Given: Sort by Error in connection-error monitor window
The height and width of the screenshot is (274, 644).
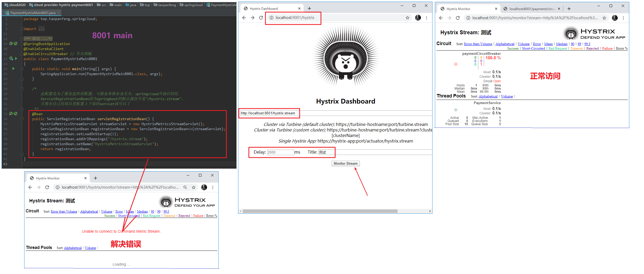Looking at the screenshot, I should click(x=119, y=212).
